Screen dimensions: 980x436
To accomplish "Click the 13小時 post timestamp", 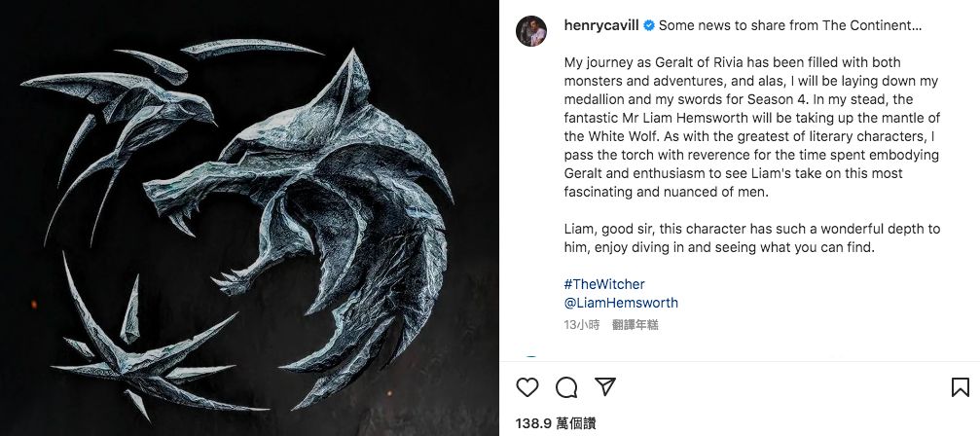I will pyautogui.click(x=580, y=323).
